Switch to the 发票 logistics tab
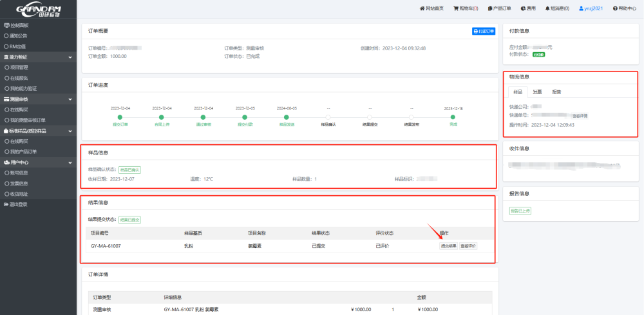Screen dimensions: 644x315 coord(537,91)
